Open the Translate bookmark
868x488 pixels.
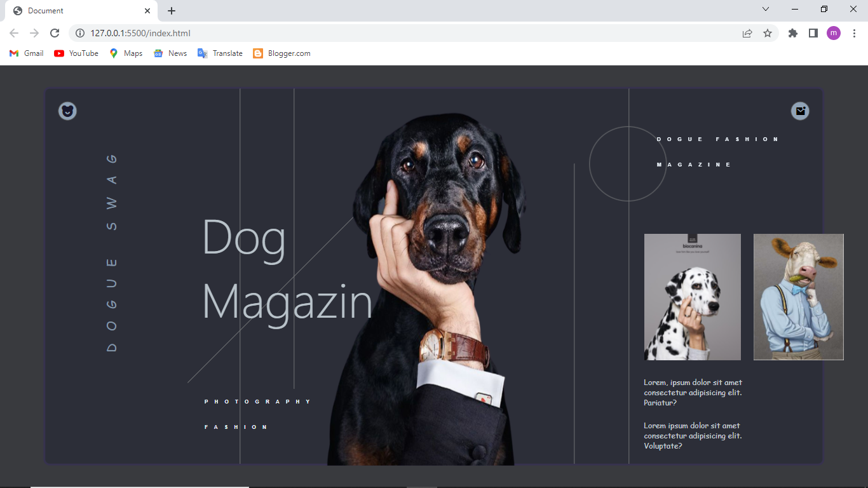tap(220, 53)
